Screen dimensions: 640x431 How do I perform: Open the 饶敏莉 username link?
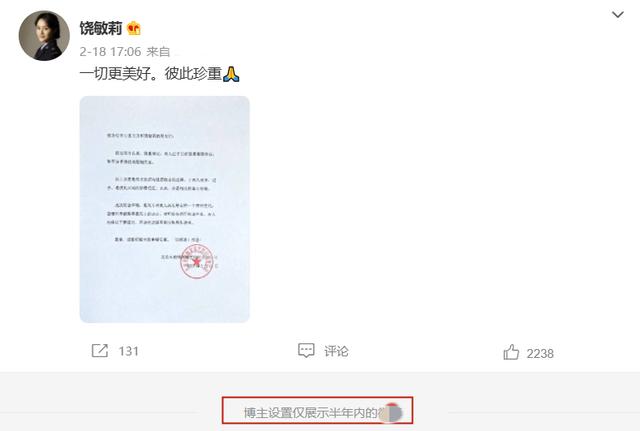(x=100, y=28)
